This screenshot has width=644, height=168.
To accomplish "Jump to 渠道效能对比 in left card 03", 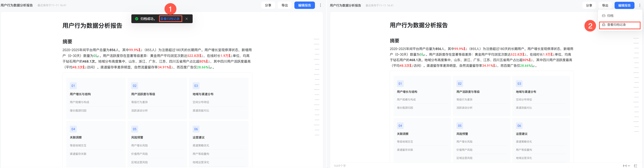I will pos(201,111).
